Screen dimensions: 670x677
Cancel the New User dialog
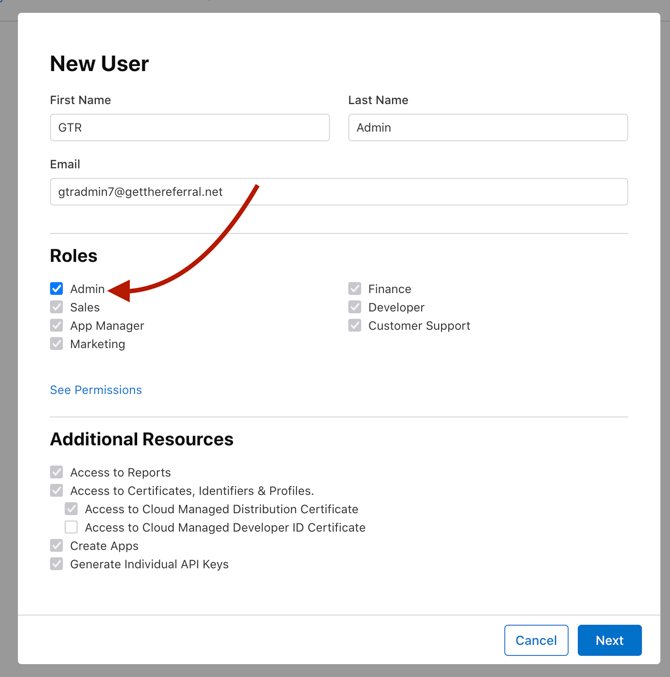(x=536, y=640)
